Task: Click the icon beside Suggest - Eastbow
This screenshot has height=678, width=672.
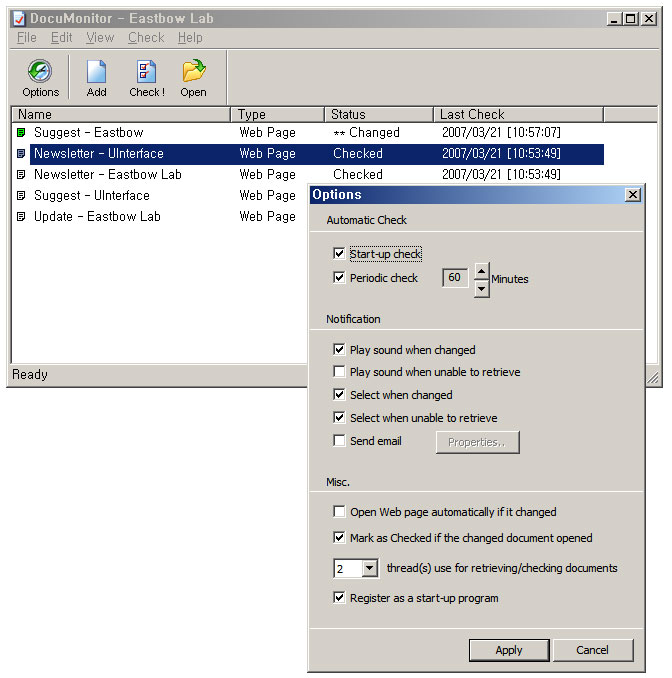Action: coord(21,133)
